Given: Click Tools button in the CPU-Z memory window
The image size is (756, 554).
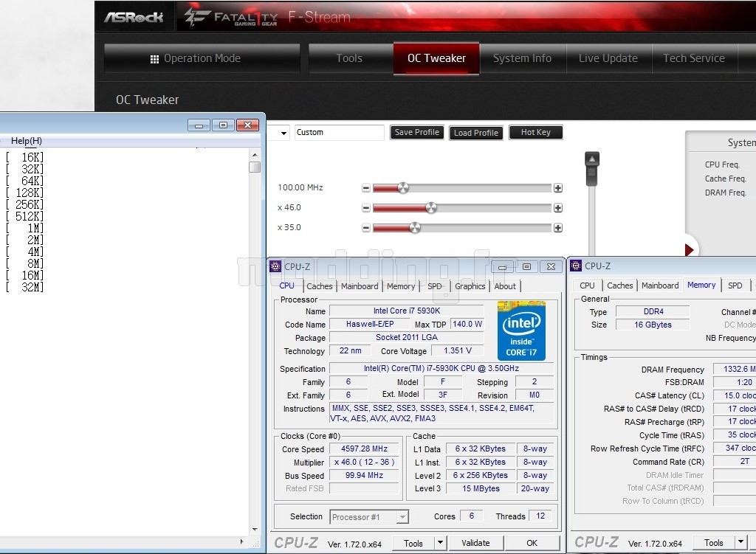Looking at the screenshot, I should (x=714, y=543).
